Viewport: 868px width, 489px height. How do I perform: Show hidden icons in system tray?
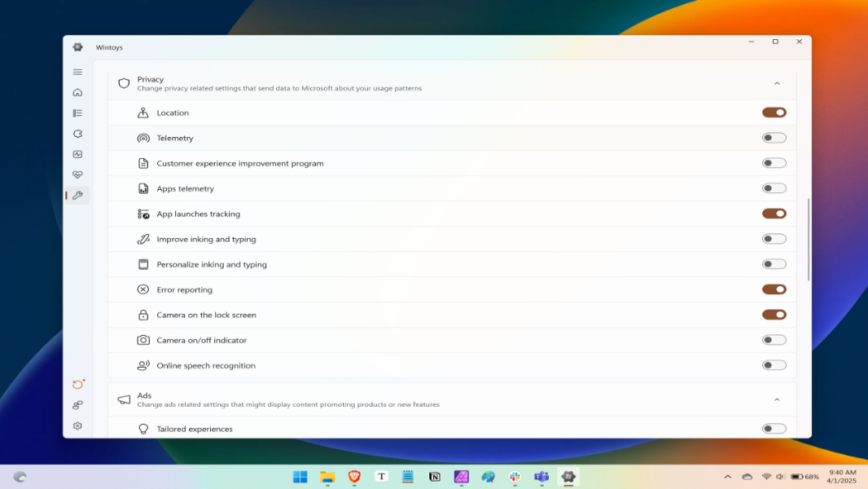click(x=727, y=477)
